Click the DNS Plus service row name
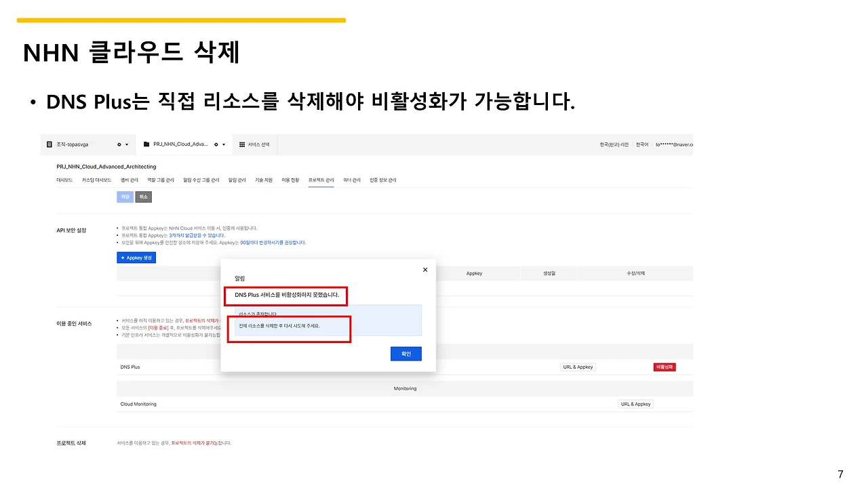Screen dimensions: 868x488 130,367
